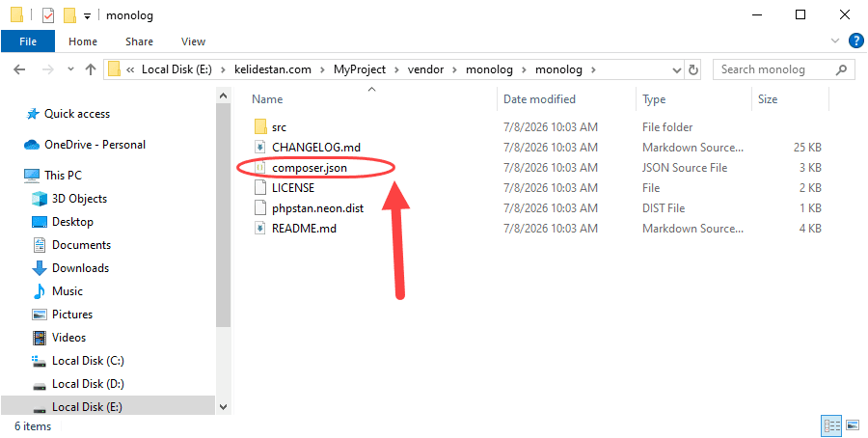Click the New folder quick access icon
This screenshot has height=438, width=868.
click(x=69, y=15)
